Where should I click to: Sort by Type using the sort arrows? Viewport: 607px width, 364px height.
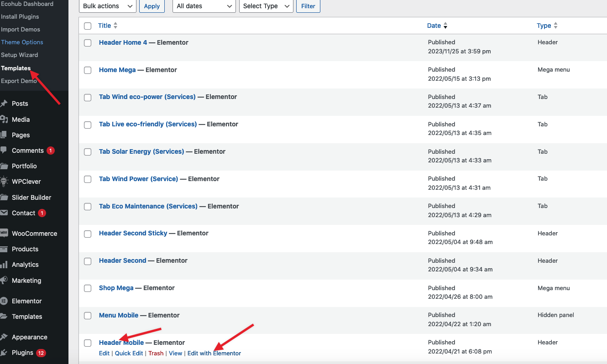click(x=555, y=26)
